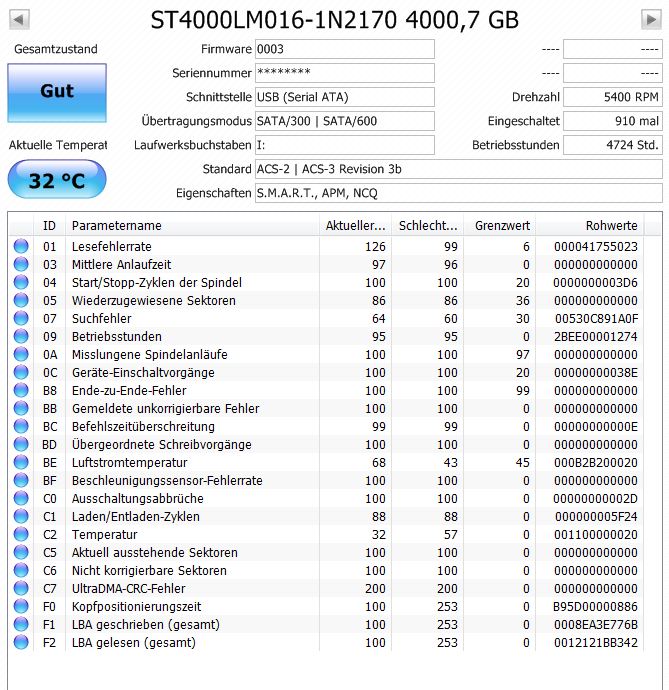Screen dimensions: 669x690
Task: Click the Gesamtzustand label
Action: point(56,49)
